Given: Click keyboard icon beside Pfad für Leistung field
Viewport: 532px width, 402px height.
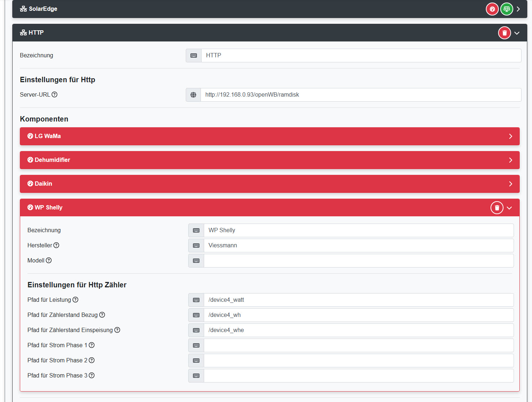Looking at the screenshot, I should [196, 300].
